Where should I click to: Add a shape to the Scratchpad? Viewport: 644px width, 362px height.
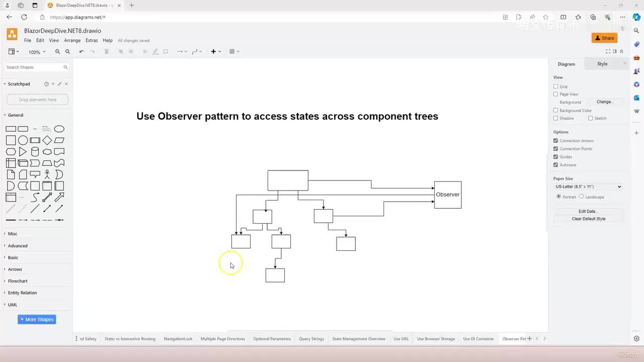(x=53, y=84)
